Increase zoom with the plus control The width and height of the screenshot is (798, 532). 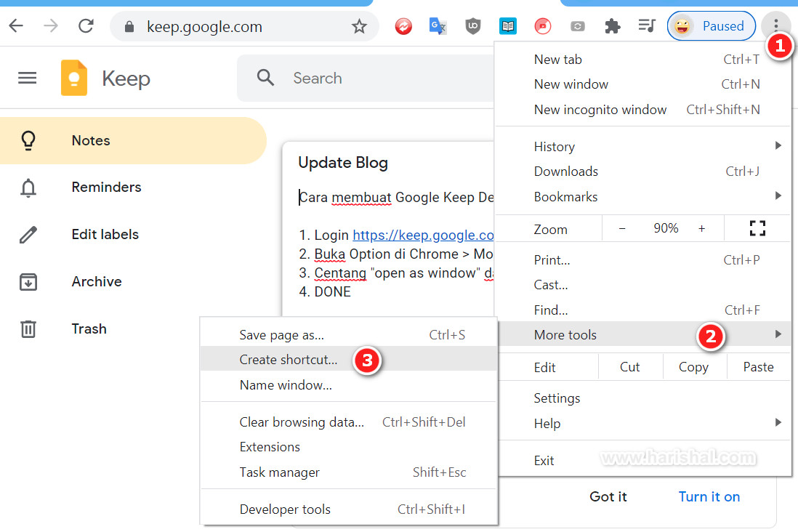[x=702, y=228]
